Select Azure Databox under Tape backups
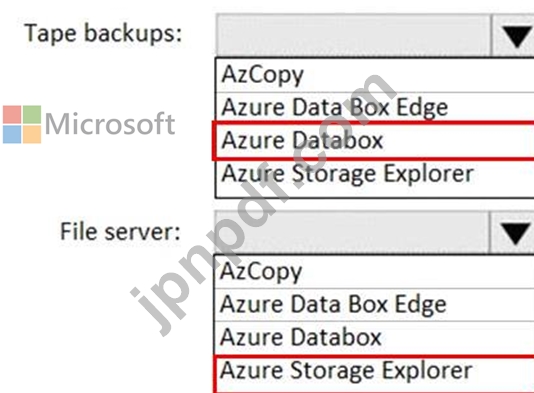This screenshot has height=393, width=534. [373, 140]
